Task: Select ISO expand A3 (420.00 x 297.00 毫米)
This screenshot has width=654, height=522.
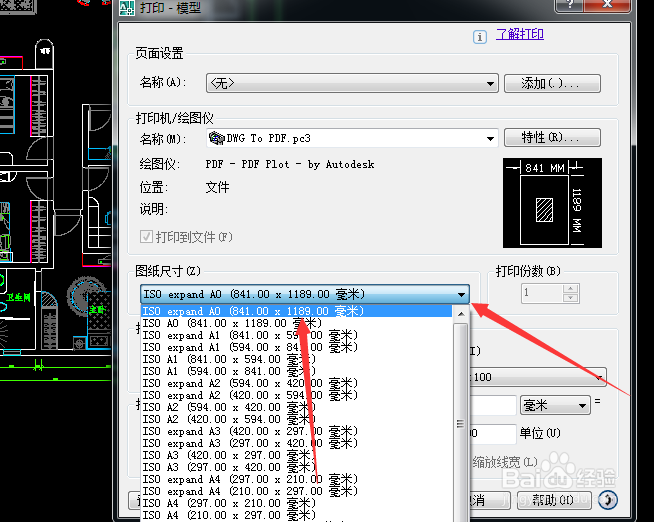Action: point(297,431)
